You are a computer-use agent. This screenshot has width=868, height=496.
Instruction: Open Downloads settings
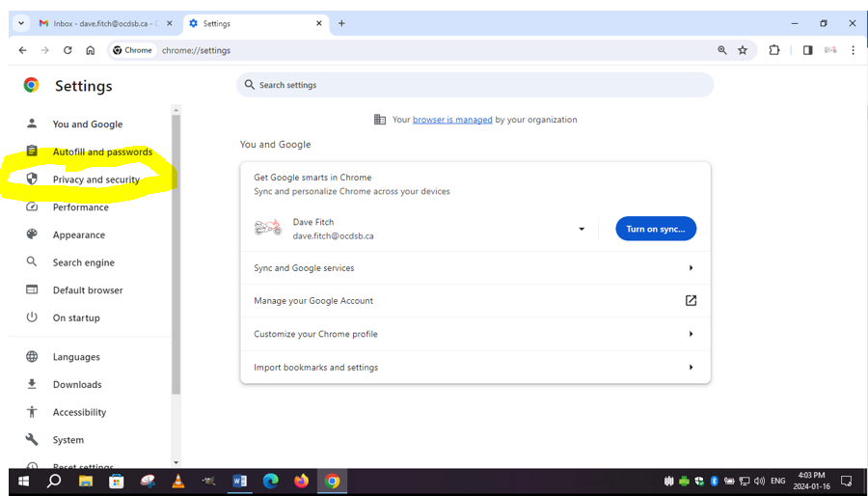point(77,385)
